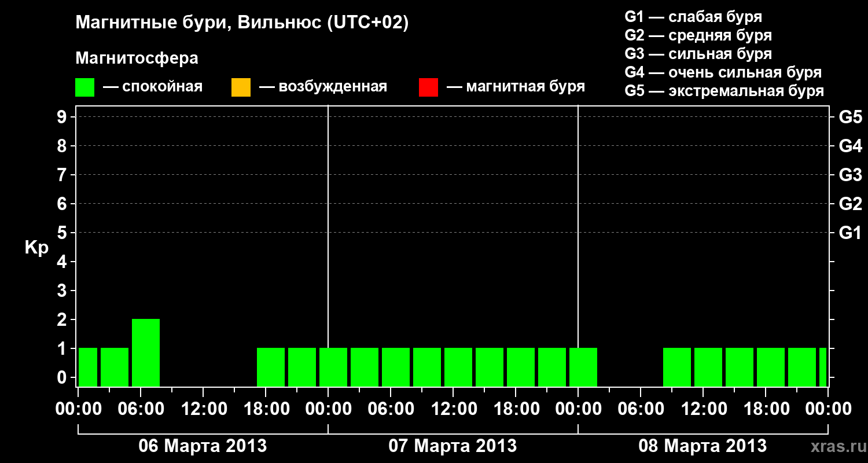
Task: Click the green 'спокойная' legend swatch
Action: (84, 87)
